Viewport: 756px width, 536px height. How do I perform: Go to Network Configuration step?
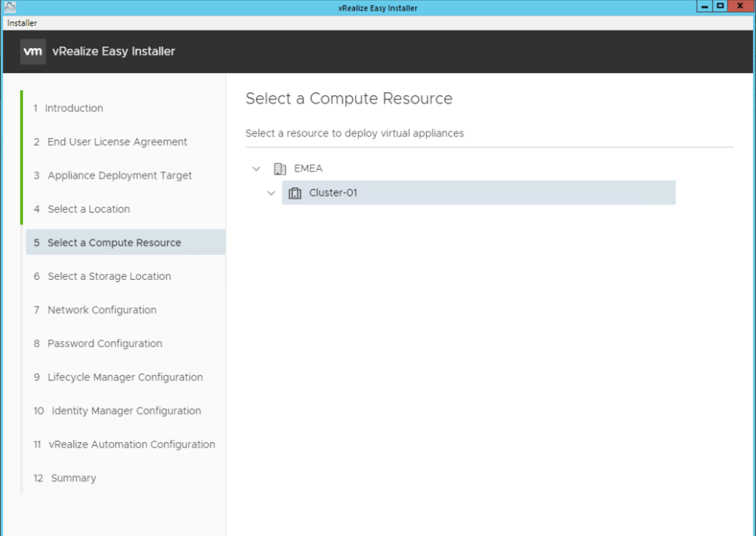point(101,310)
